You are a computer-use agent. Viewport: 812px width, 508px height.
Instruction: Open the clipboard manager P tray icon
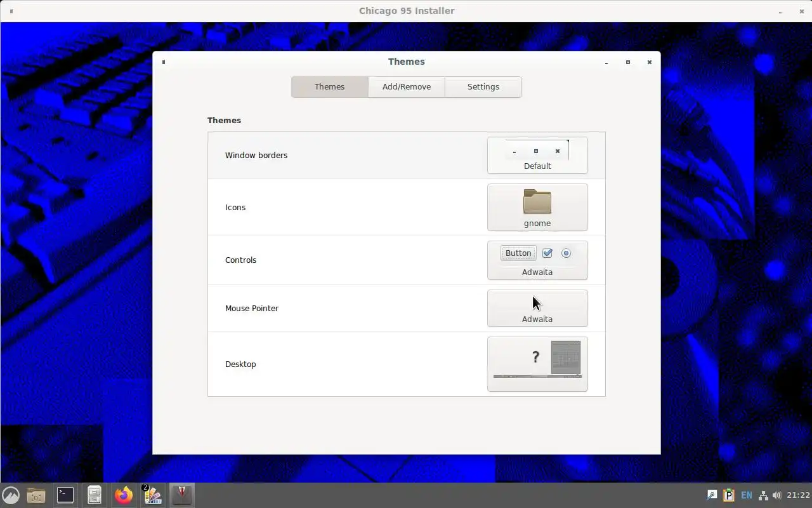[x=729, y=495]
